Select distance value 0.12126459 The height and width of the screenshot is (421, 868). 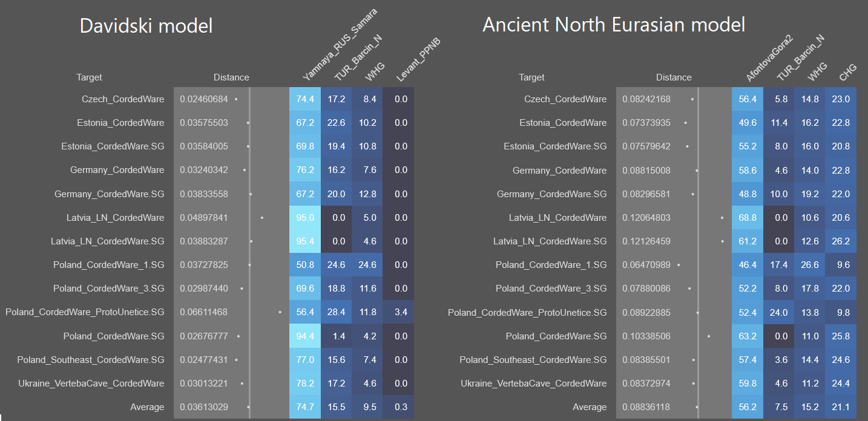(646, 241)
